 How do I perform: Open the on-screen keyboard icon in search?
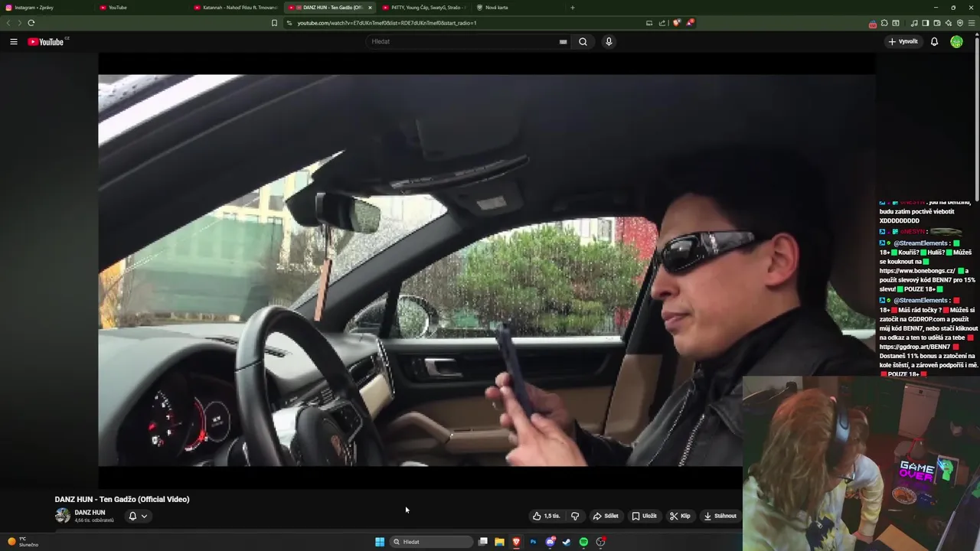pos(563,41)
